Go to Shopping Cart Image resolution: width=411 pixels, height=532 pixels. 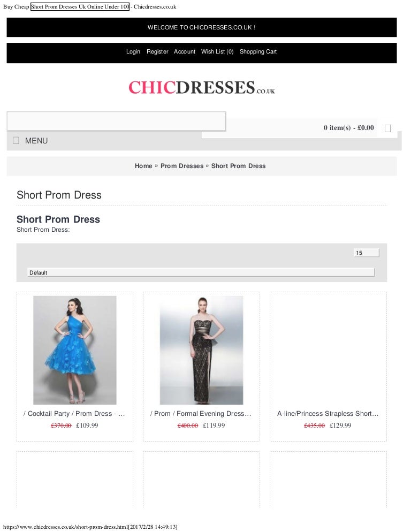(258, 51)
